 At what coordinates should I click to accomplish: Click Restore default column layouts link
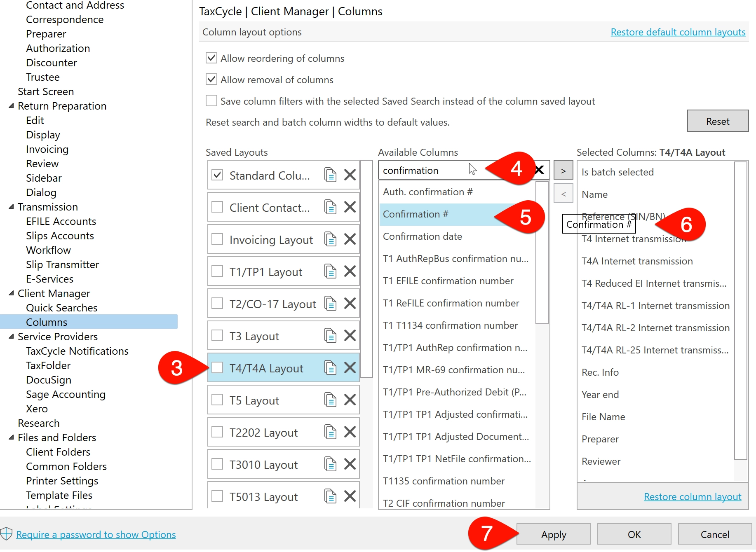[x=678, y=32]
